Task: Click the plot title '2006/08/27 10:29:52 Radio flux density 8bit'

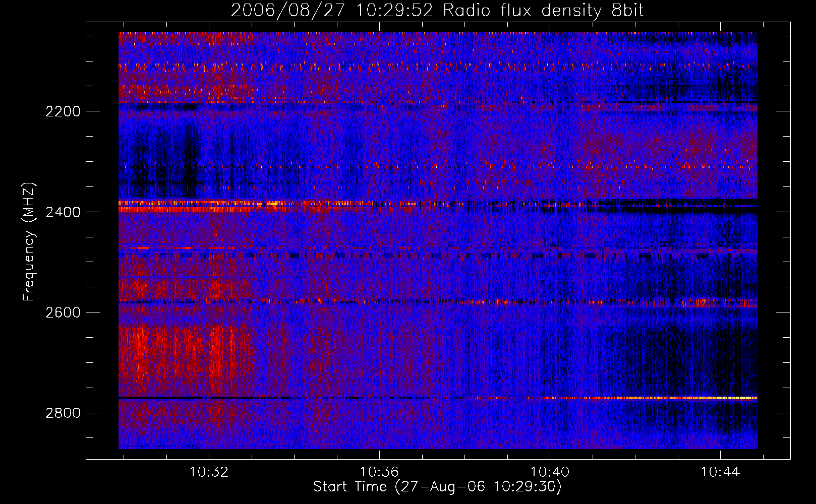Action: pyautogui.click(x=438, y=11)
